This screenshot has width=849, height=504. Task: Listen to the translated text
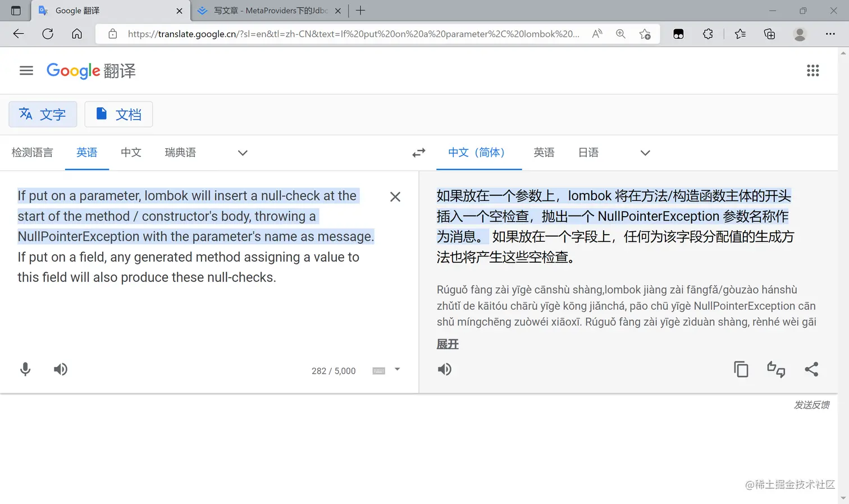pyautogui.click(x=445, y=369)
